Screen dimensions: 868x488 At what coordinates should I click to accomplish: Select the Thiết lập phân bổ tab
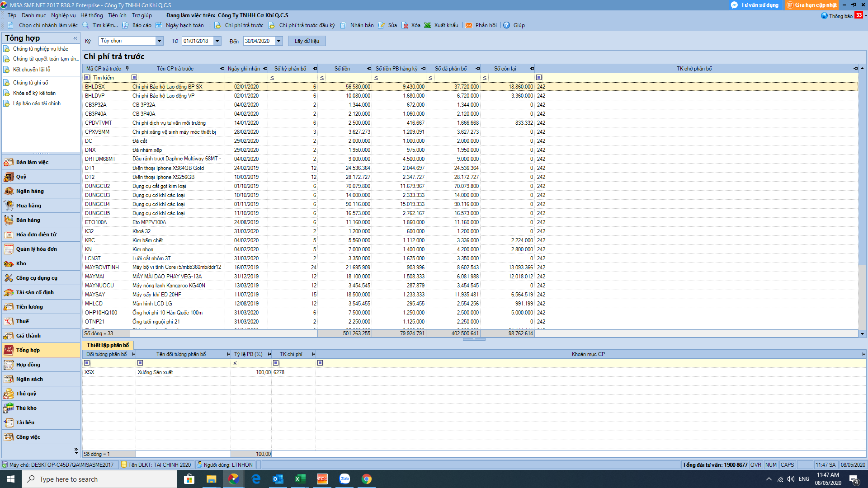108,345
